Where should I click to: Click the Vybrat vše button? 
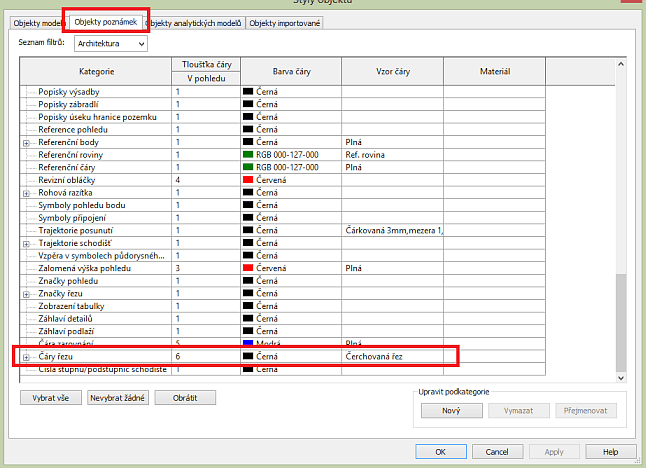50,398
